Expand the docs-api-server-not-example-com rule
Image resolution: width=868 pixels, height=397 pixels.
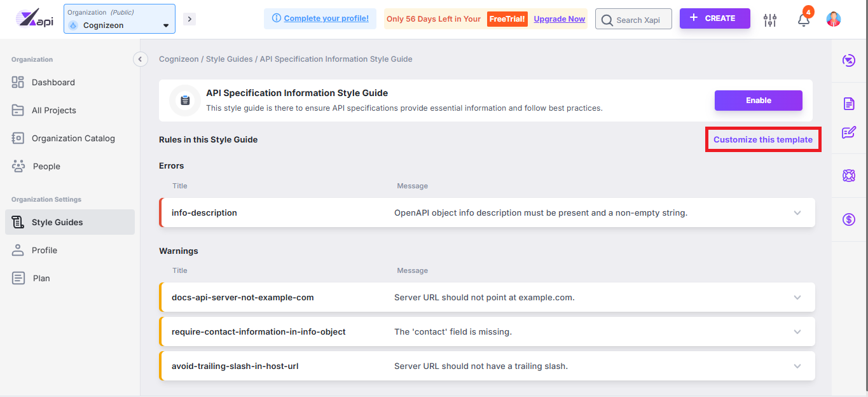797,297
